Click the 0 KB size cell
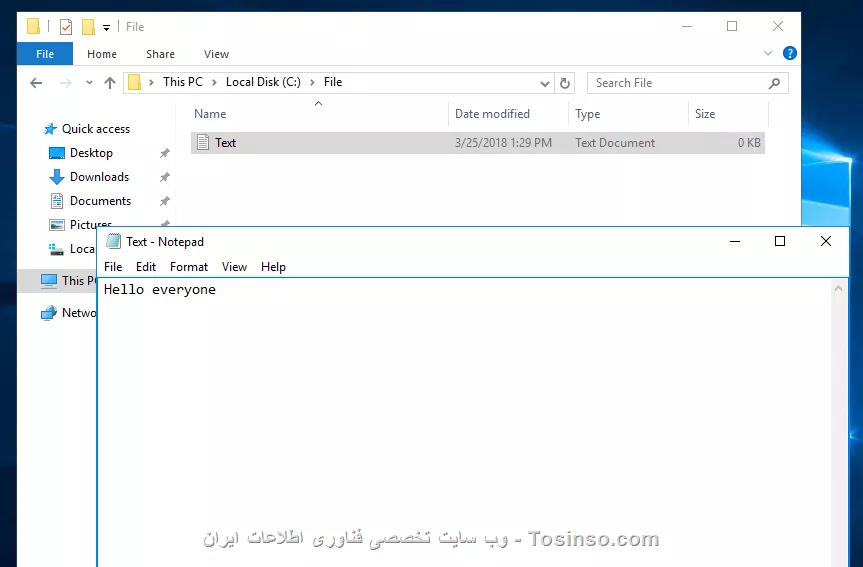This screenshot has height=567, width=863. (749, 143)
